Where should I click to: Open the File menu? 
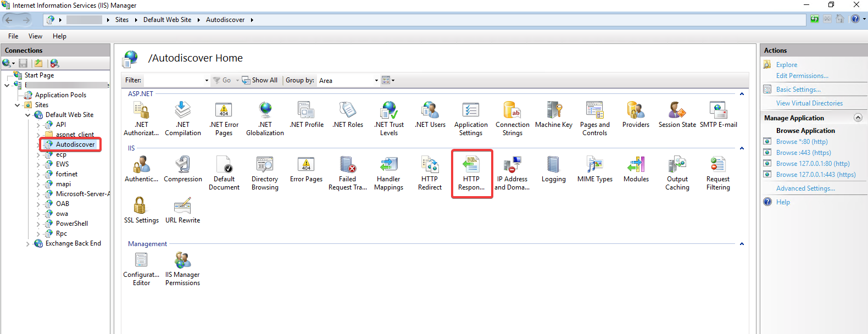tap(13, 36)
